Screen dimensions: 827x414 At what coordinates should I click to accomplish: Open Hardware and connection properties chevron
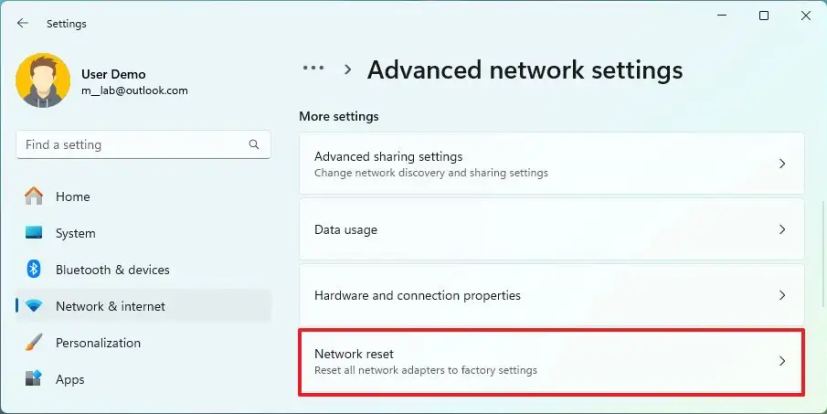click(x=783, y=295)
